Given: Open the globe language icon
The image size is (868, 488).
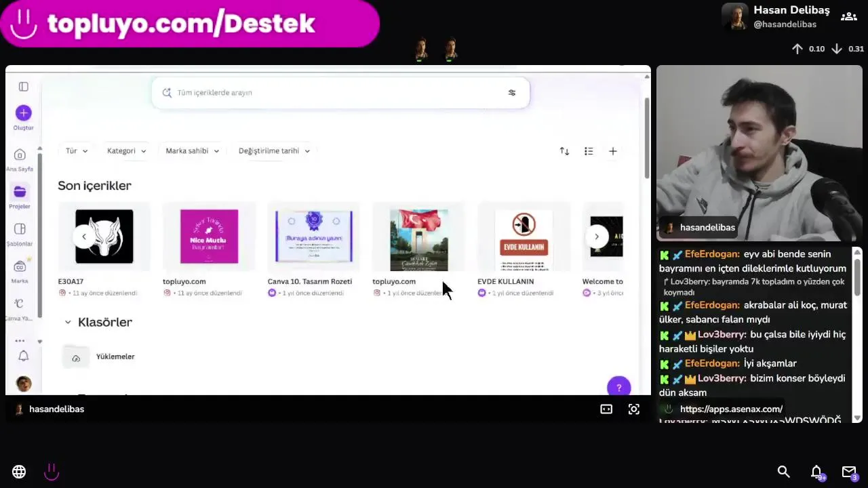Looking at the screenshot, I should [19, 472].
